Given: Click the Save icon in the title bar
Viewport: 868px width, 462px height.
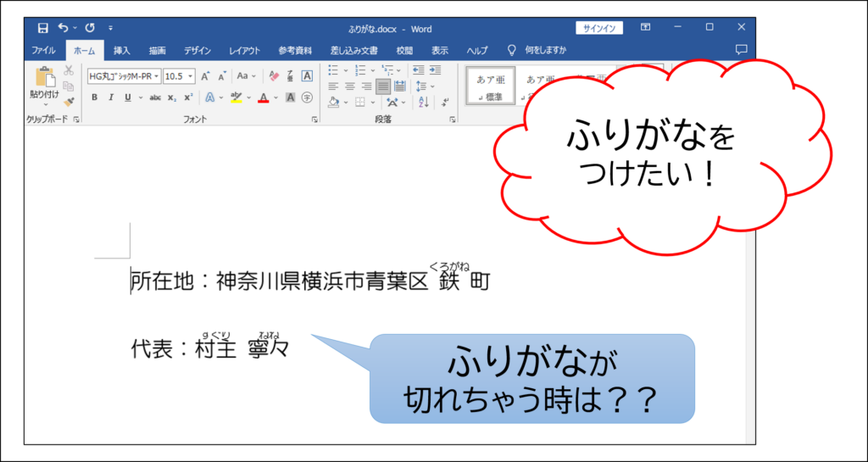Looking at the screenshot, I should click(x=42, y=28).
